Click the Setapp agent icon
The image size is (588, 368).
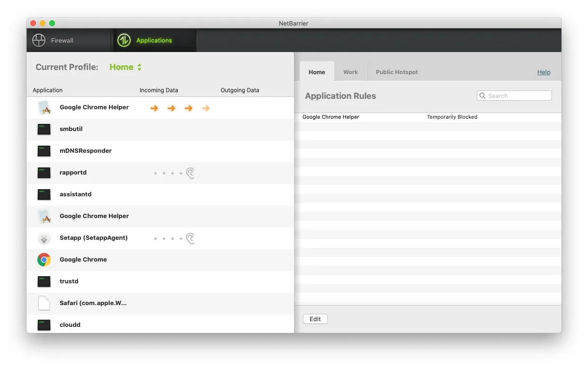[44, 238]
